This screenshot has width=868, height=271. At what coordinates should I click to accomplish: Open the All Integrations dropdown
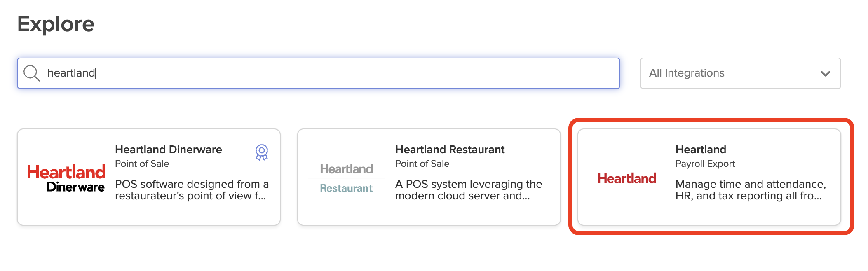tap(740, 73)
